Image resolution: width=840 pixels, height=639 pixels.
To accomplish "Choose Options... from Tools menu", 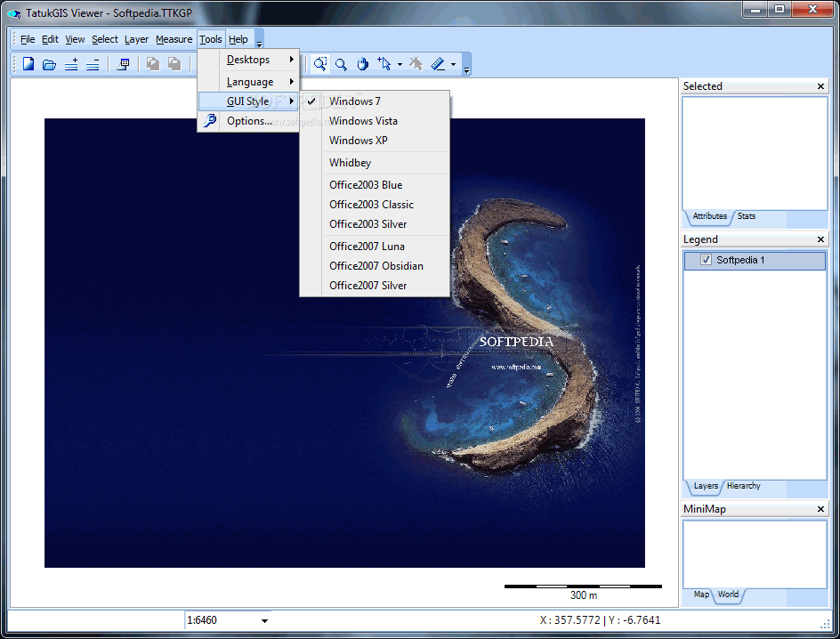I will click(248, 120).
